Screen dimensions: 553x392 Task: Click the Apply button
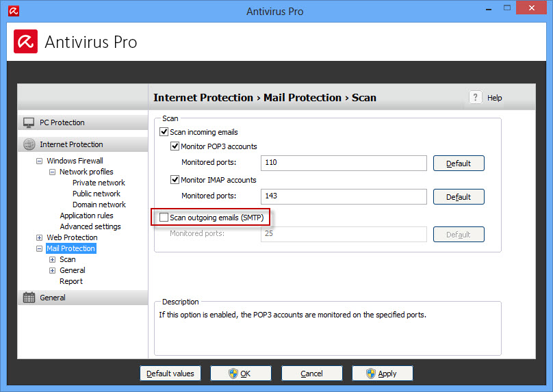click(x=383, y=374)
